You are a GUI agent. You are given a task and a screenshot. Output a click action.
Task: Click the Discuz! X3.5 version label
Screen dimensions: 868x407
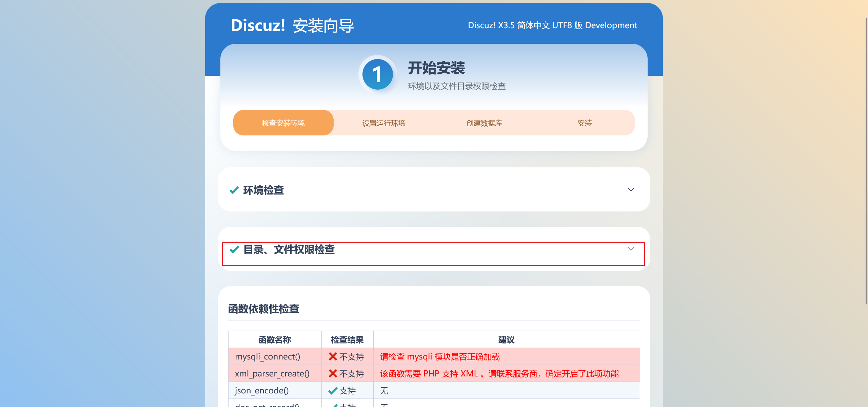click(x=552, y=25)
